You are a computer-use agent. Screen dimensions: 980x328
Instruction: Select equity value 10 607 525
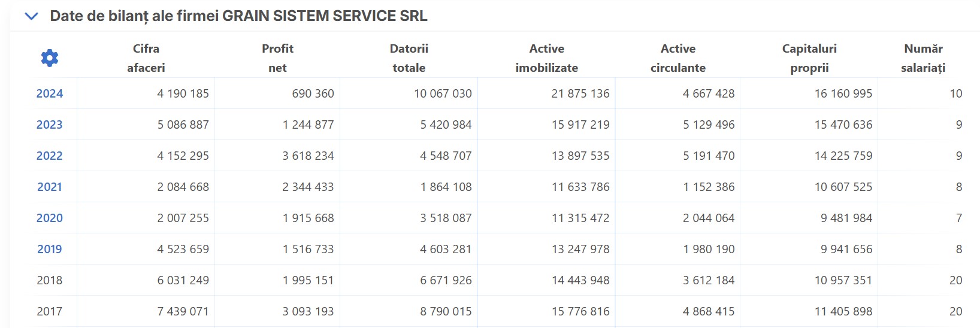(843, 187)
